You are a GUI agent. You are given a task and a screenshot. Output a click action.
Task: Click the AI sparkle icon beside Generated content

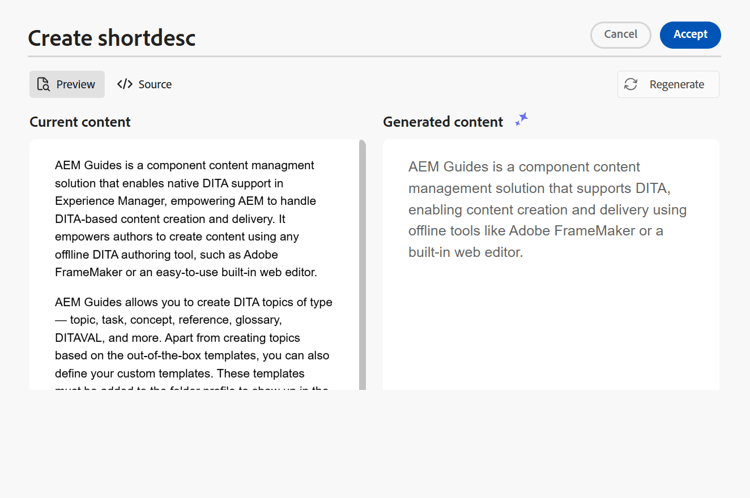521,120
